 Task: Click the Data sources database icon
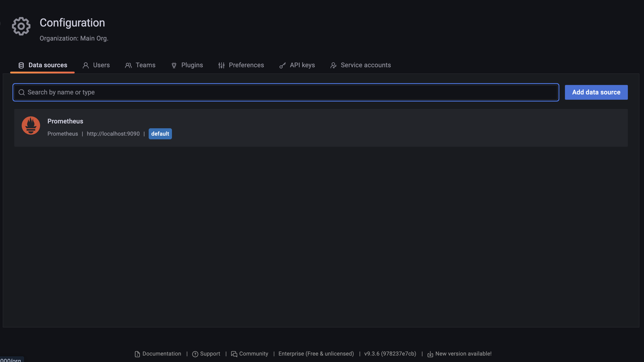21,65
